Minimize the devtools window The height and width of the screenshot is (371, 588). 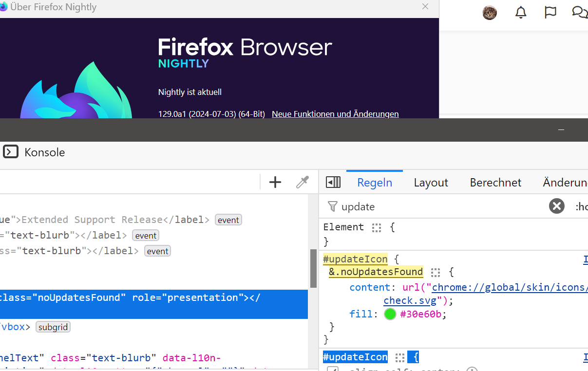click(561, 130)
